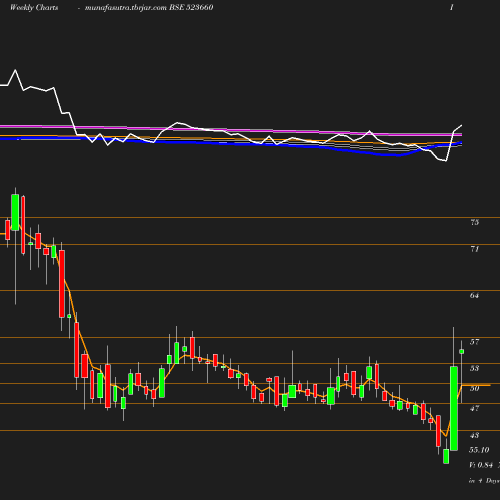Select the 50 price level label
Viewport: 500px width, 500px height.
tap(475, 388)
